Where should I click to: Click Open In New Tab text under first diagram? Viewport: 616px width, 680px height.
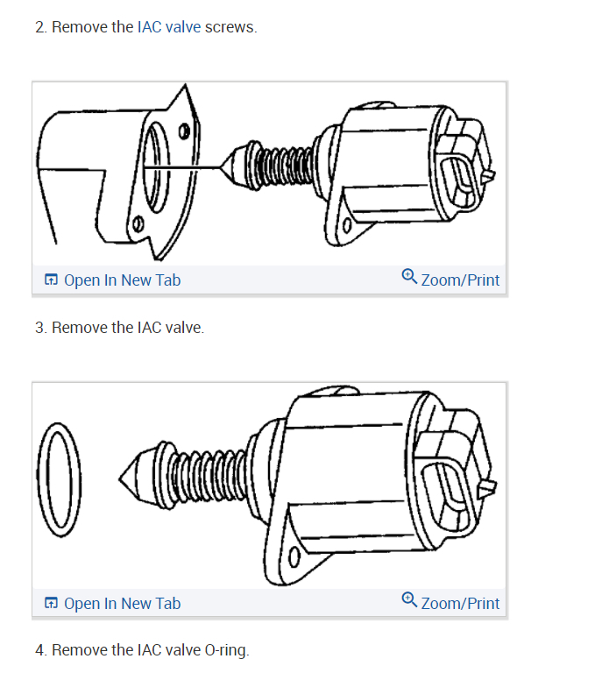[x=123, y=280]
